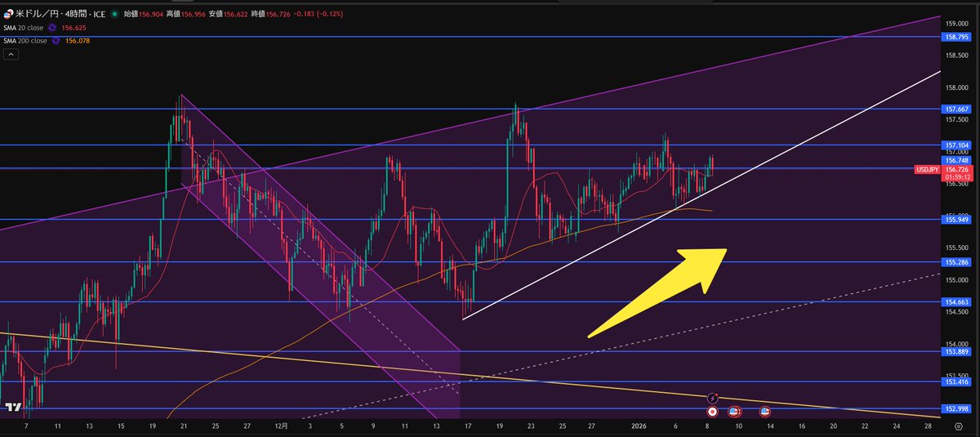Click the USD/JPY currency pair flag icon

click(8, 14)
